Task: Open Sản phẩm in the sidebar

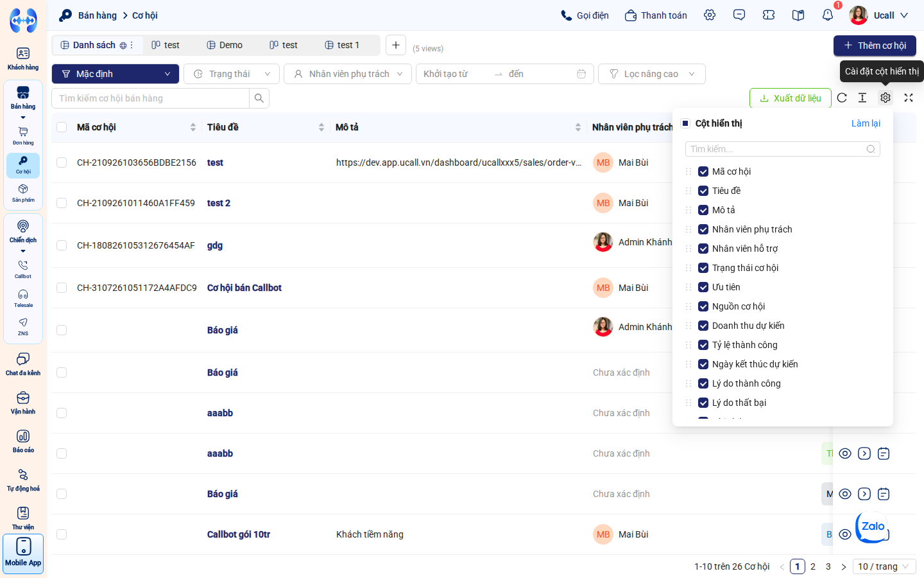Action: click(23, 193)
